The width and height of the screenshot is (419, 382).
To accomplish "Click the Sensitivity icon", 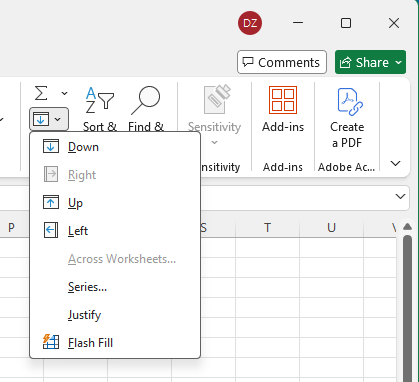I will click(x=217, y=99).
